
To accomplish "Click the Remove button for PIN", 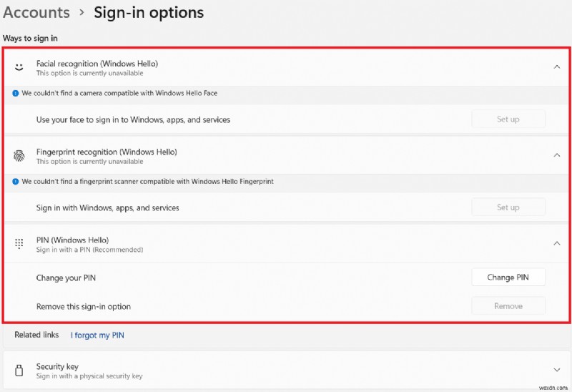I will pos(508,306).
